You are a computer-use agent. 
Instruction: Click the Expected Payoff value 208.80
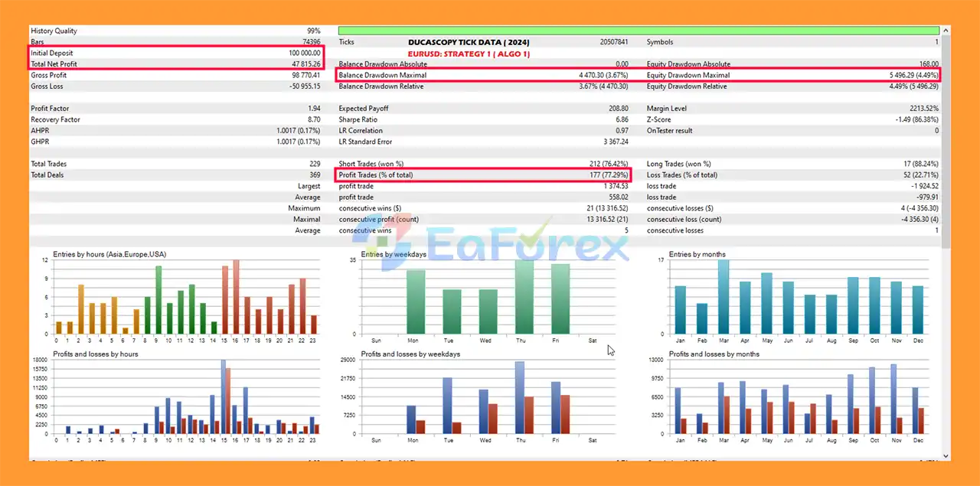point(619,109)
